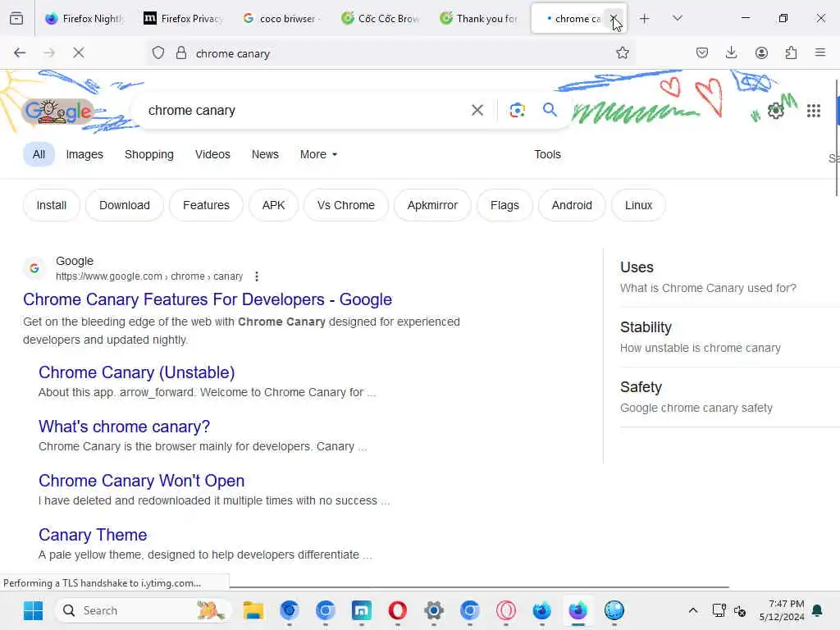Image resolution: width=840 pixels, height=630 pixels.
Task: Open Chrome Canary (Unstable) sitelink
Action: [137, 372]
